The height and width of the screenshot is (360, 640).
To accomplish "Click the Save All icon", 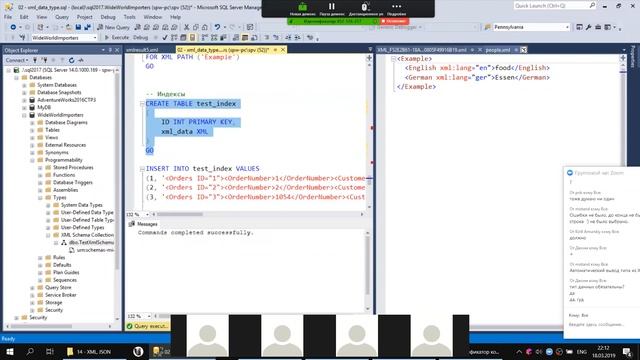I will 87,27.
